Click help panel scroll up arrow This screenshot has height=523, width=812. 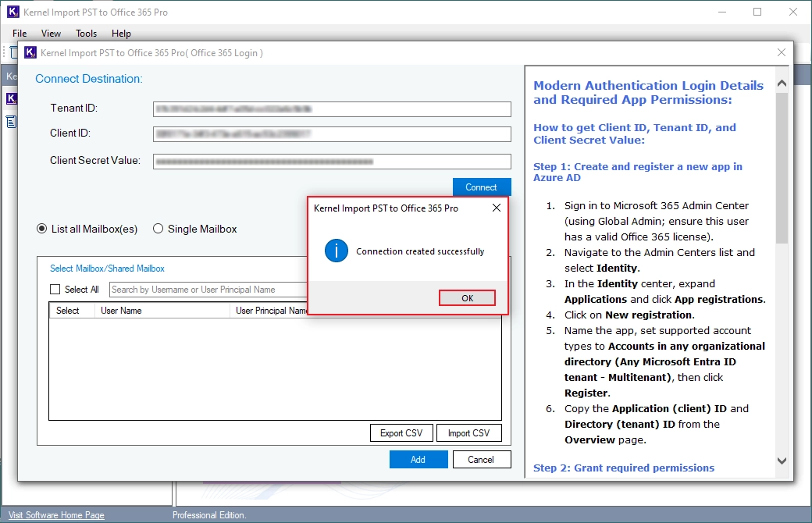click(x=782, y=83)
